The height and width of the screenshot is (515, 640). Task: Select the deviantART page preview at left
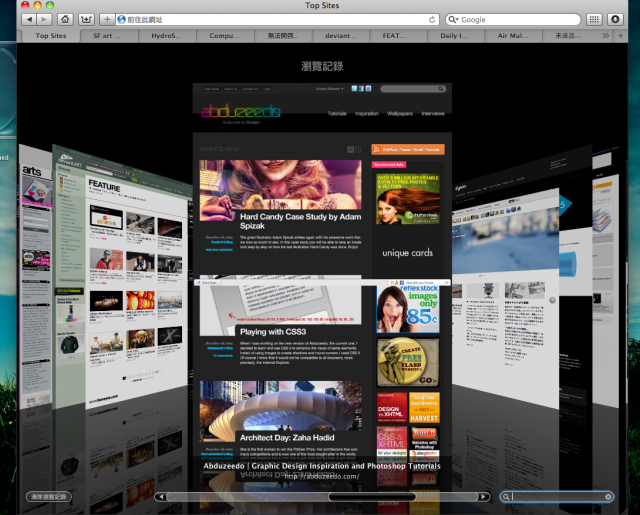pyautogui.click(x=122, y=277)
